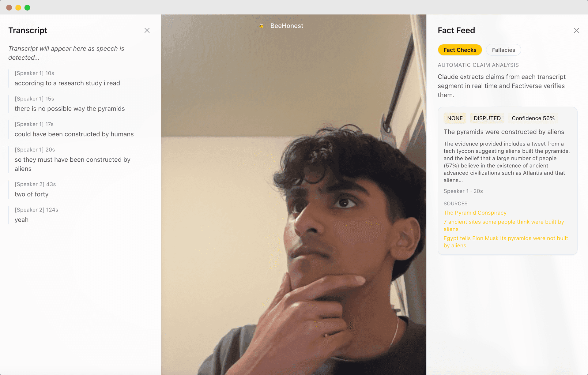Click the NONE label badge
The height and width of the screenshot is (375, 588).
coord(455,118)
